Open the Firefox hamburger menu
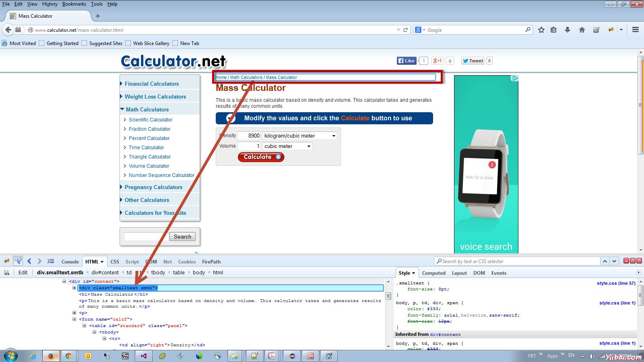Viewport: 644px width, 362px height. pyautogui.click(x=635, y=29)
